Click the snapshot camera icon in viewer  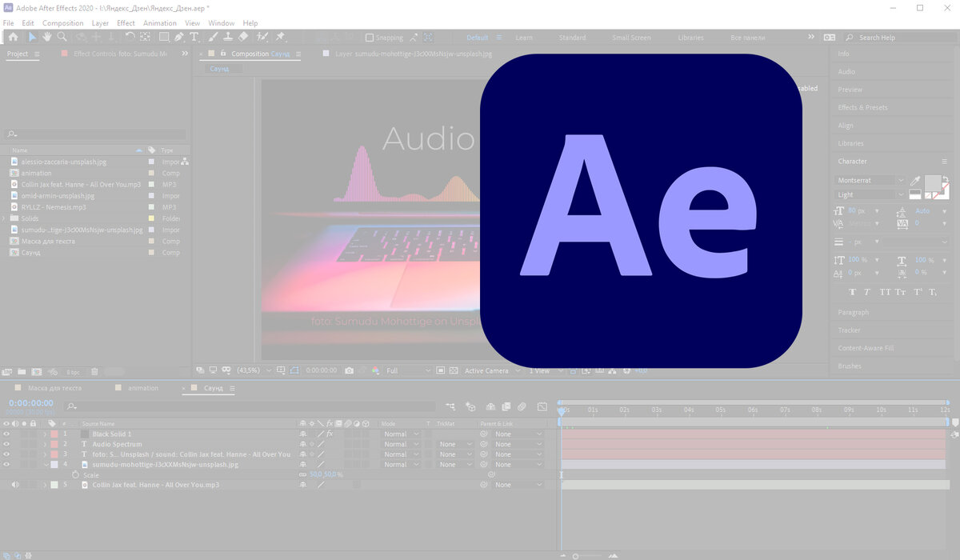tap(349, 370)
